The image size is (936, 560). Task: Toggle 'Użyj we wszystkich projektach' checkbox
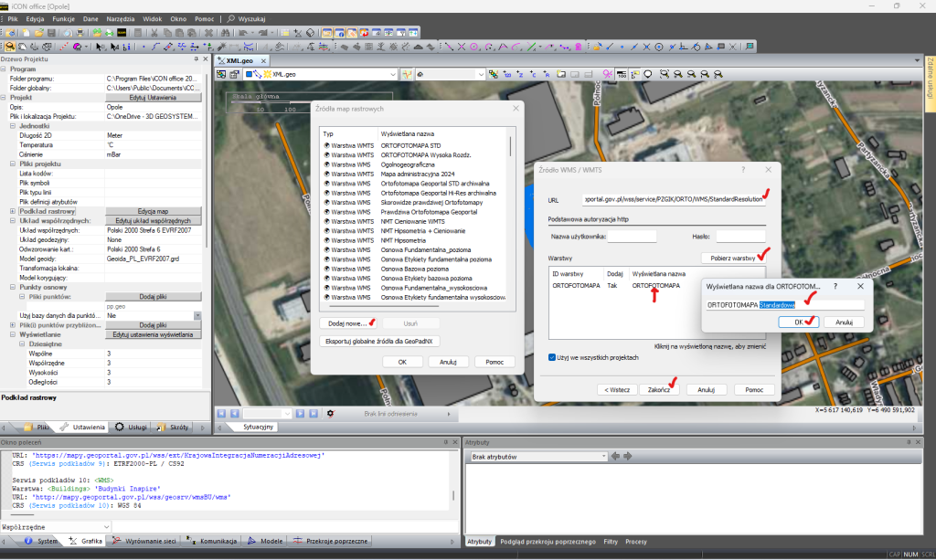pos(552,356)
